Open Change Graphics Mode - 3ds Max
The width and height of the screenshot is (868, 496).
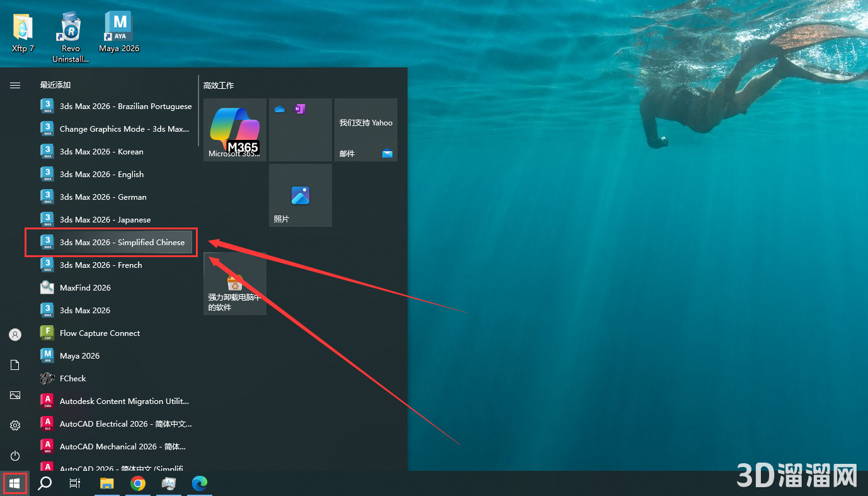pyautogui.click(x=115, y=129)
